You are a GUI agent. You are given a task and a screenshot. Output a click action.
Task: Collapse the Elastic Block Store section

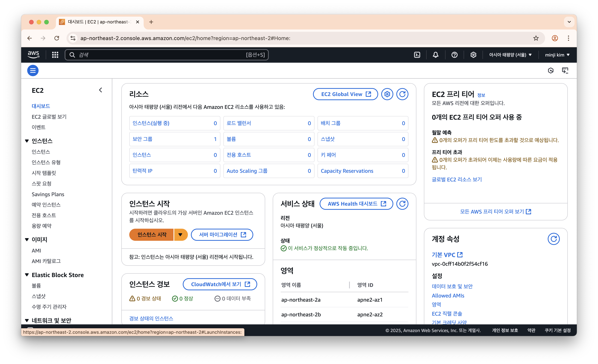(27, 275)
